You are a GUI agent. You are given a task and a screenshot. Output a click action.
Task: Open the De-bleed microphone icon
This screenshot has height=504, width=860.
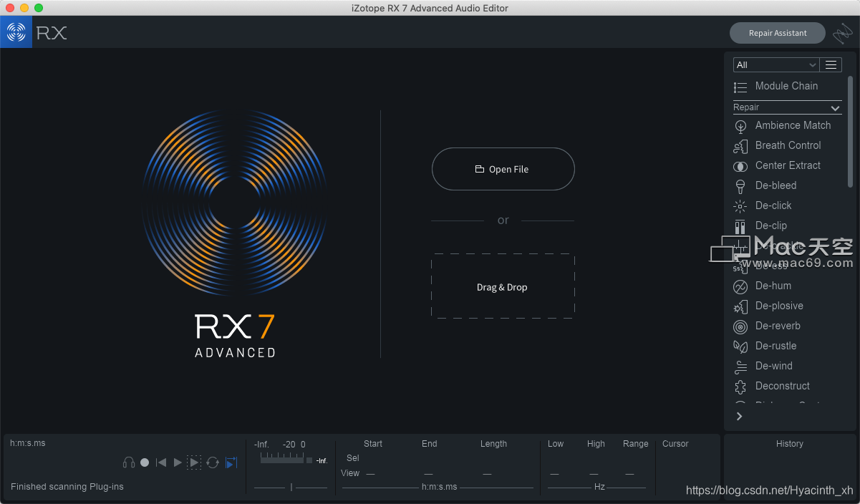[740, 186]
